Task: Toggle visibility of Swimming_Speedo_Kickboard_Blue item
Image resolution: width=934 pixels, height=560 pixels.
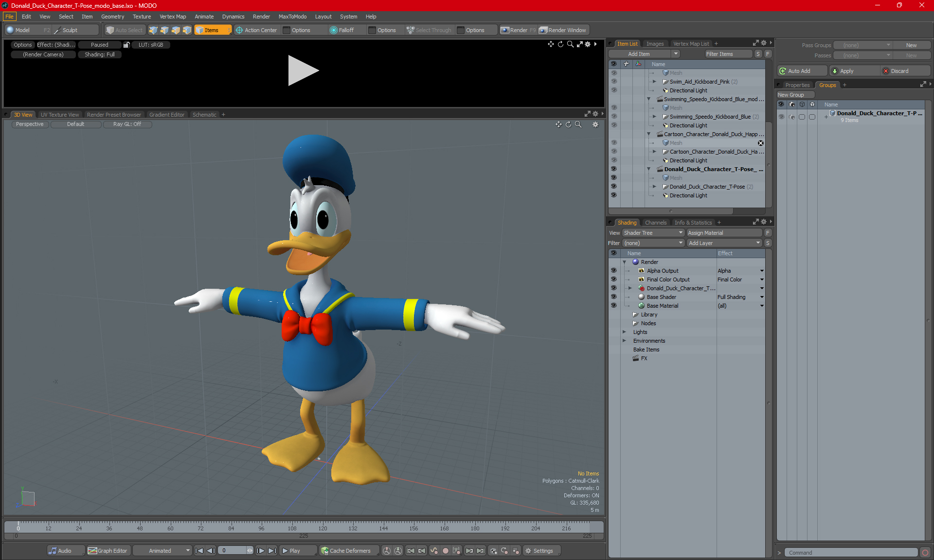Action: [613, 117]
